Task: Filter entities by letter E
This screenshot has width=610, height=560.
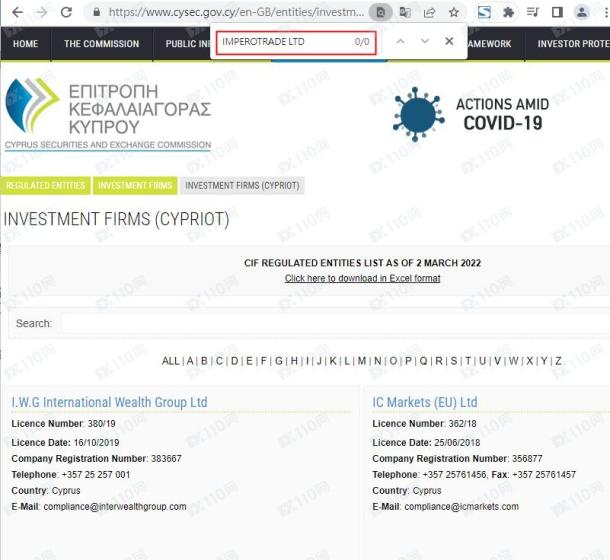Action: point(249,361)
